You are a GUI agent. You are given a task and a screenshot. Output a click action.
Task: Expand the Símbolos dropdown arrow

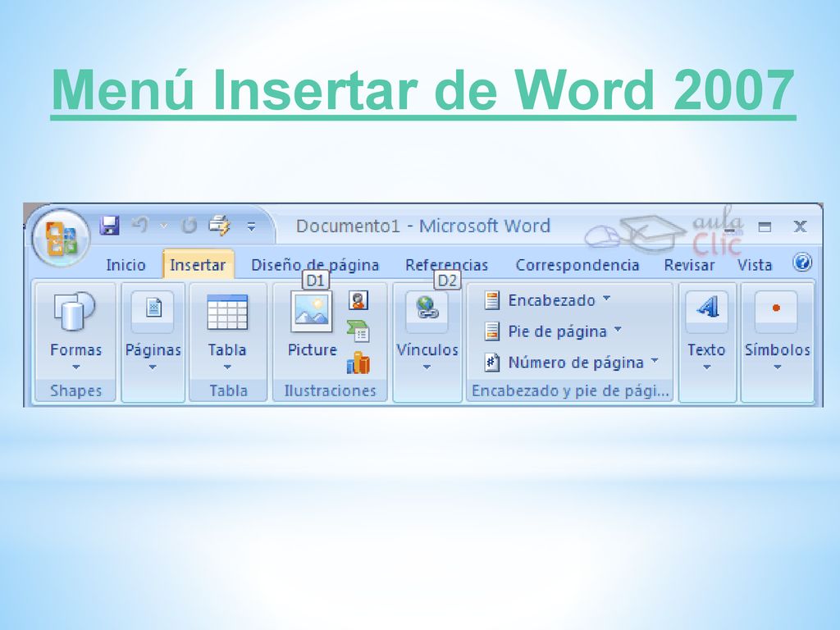(778, 367)
